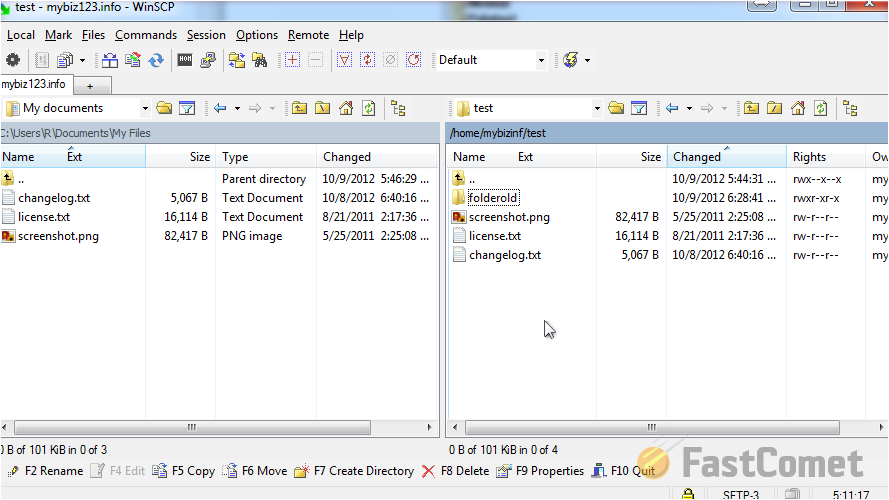This screenshot has height=500, width=889.
Task: Select screenshot.png in remote panel
Action: pos(509,217)
